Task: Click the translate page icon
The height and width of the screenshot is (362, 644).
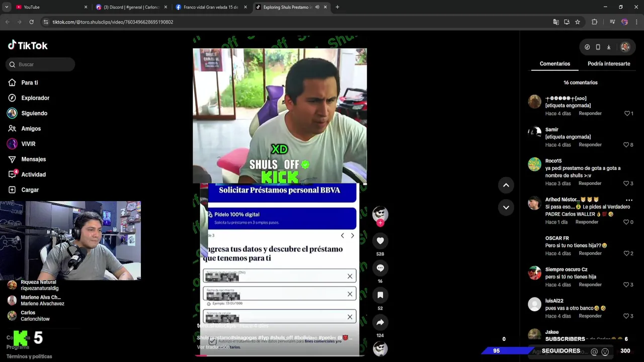Action: [556, 22]
